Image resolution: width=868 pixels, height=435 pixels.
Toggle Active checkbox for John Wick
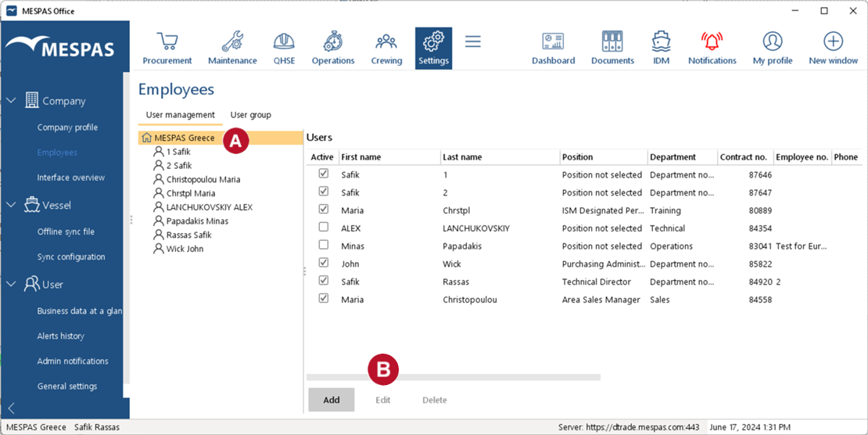click(324, 262)
